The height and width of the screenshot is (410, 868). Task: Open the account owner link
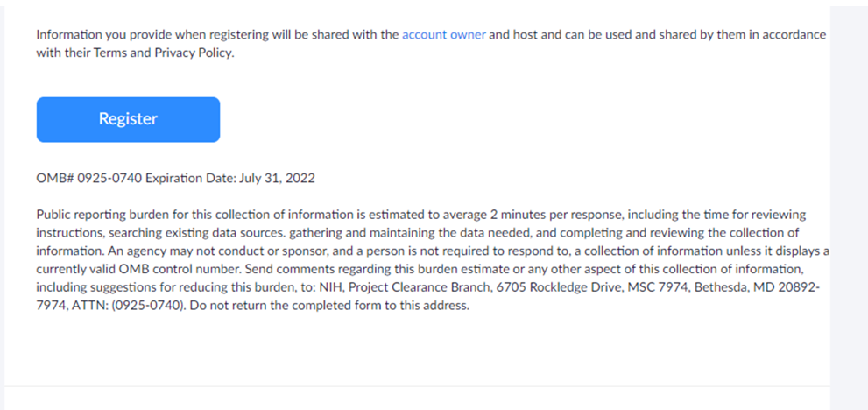tap(443, 35)
